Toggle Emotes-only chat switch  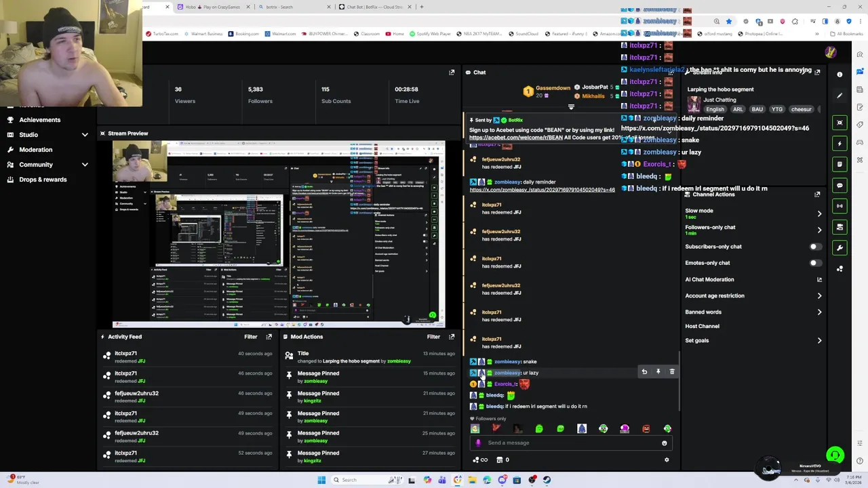(814, 263)
